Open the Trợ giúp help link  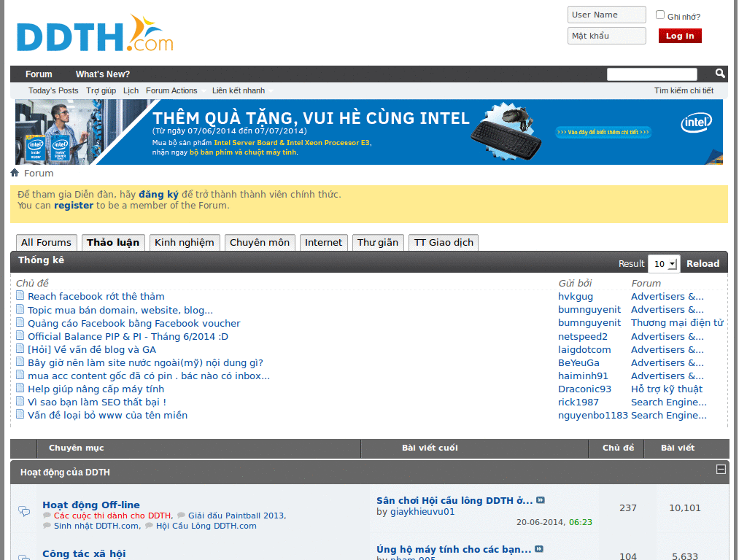pos(101,90)
